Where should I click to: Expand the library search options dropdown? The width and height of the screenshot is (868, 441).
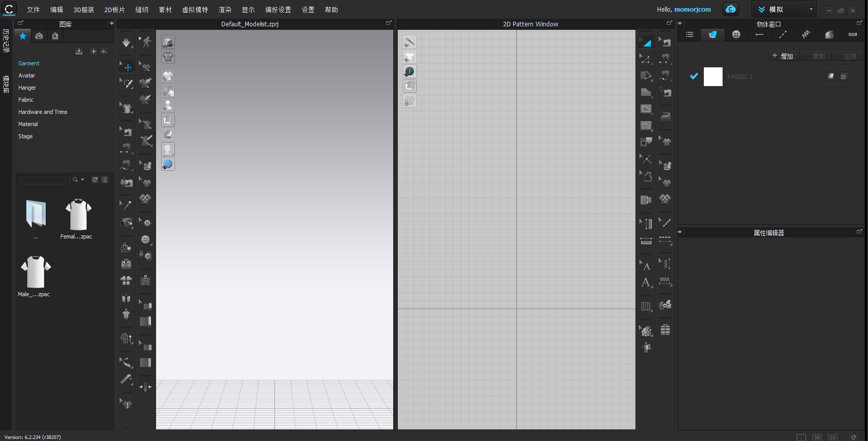[83, 180]
